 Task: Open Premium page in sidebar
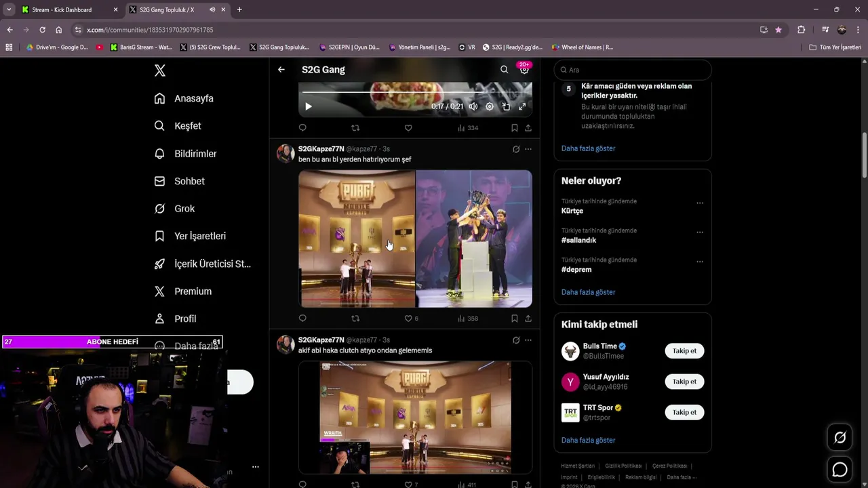(x=182, y=291)
